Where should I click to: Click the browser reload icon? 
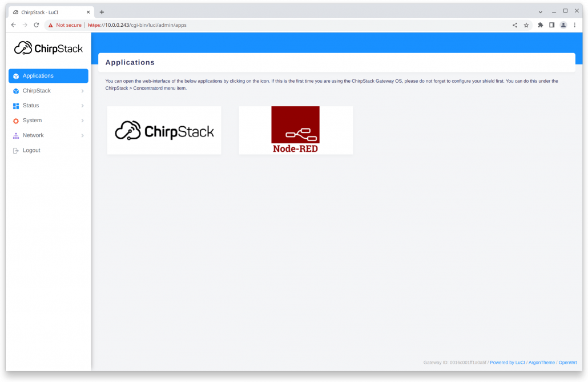(x=36, y=25)
